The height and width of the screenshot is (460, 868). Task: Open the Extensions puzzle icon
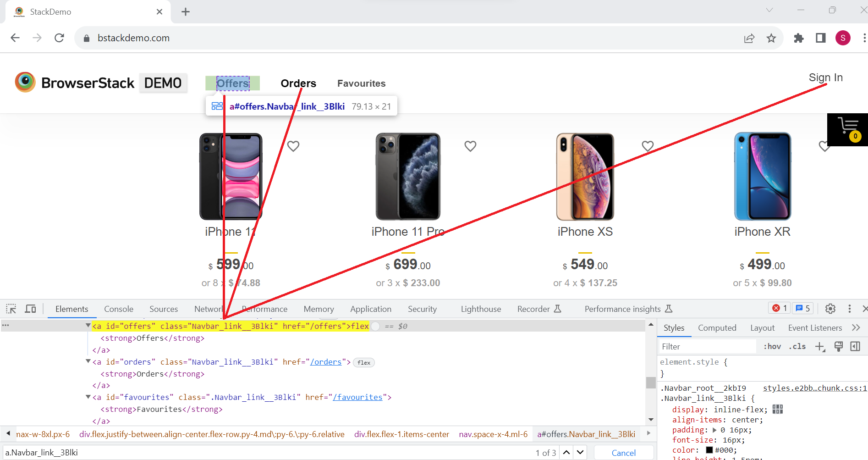click(x=799, y=38)
